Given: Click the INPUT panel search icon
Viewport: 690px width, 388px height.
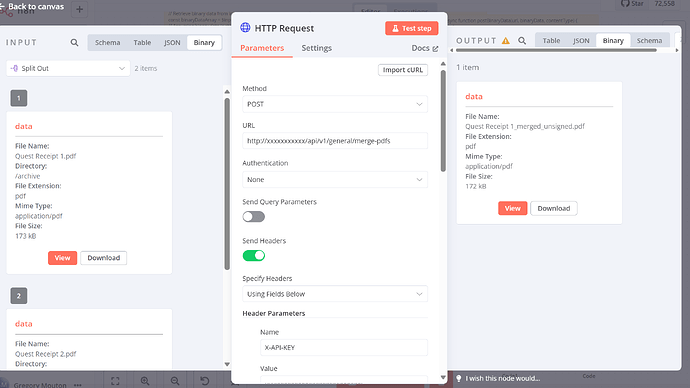Looking at the screenshot, I should [74, 43].
